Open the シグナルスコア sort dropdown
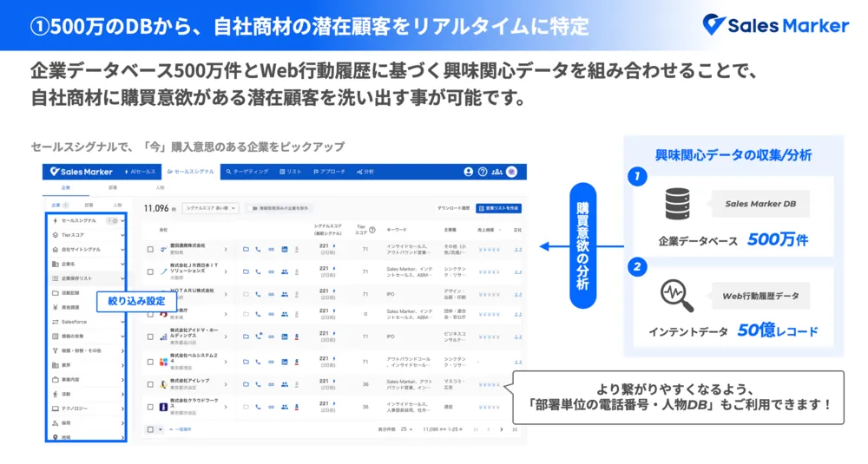Viewport: 868px width, 464px height. [x=209, y=208]
